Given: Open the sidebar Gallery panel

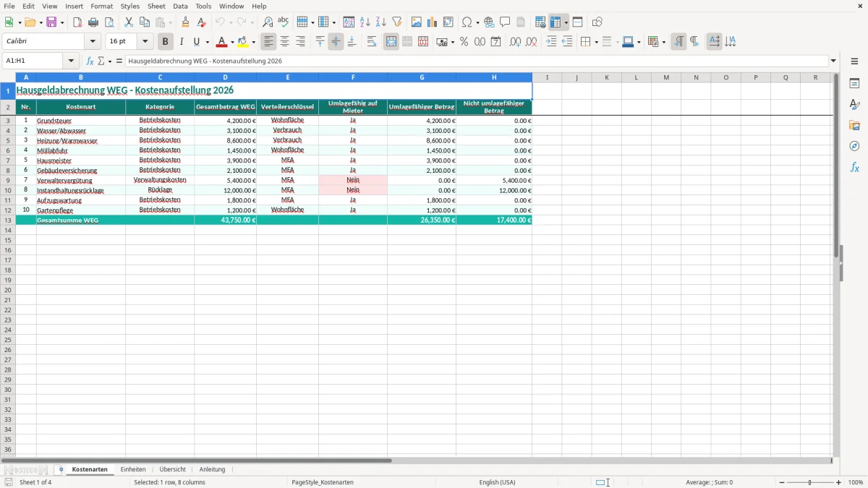Looking at the screenshot, I should click(854, 125).
